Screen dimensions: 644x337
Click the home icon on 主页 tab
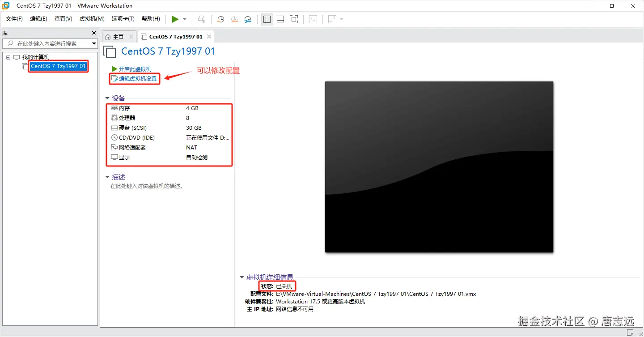pos(108,37)
